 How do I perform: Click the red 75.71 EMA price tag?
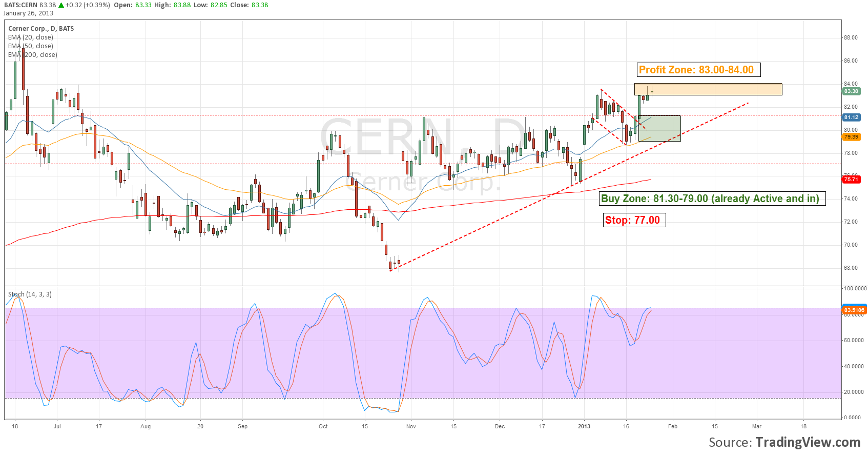click(851, 180)
